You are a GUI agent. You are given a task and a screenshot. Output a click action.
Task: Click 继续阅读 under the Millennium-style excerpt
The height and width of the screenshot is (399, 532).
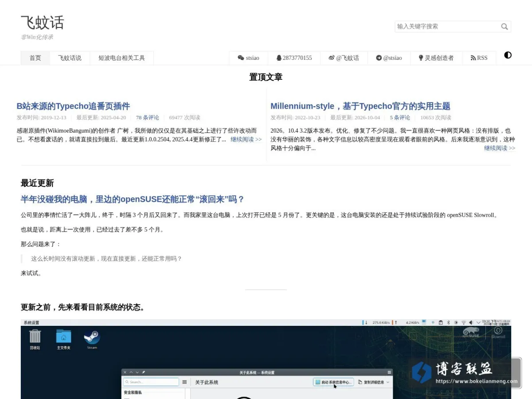[500, 148]
